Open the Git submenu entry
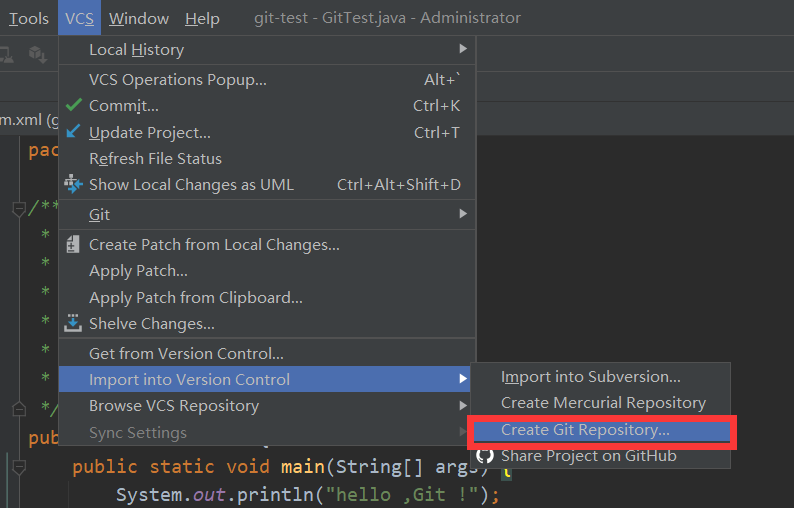This screenshot has width=794, height=508. pyautogui.click(x=267, y=215)
